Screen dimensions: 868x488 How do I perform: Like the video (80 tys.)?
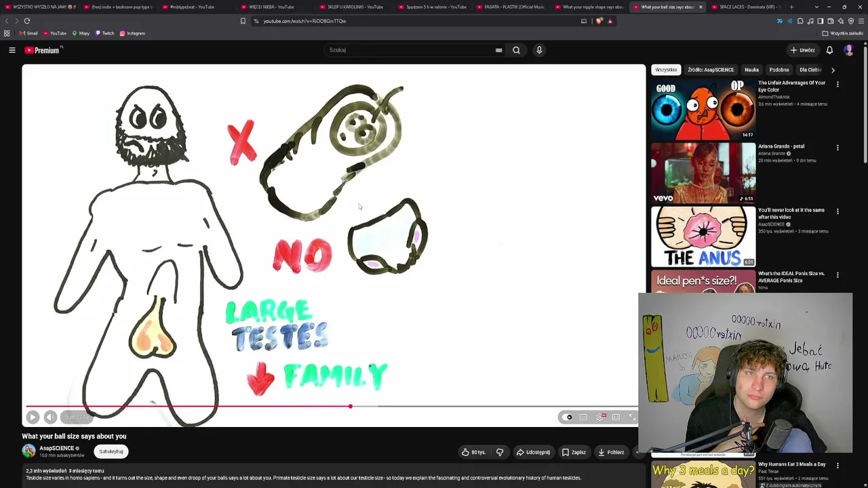(474, 452)
